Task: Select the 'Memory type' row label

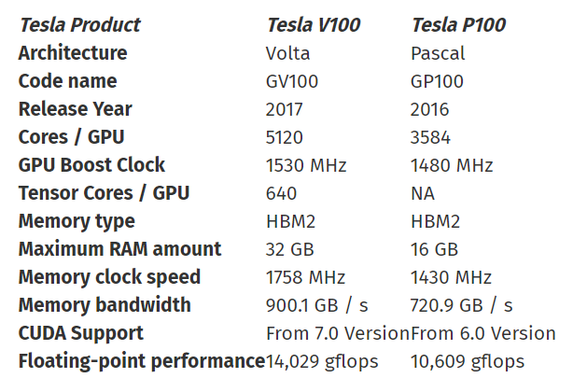Action: 77,221
